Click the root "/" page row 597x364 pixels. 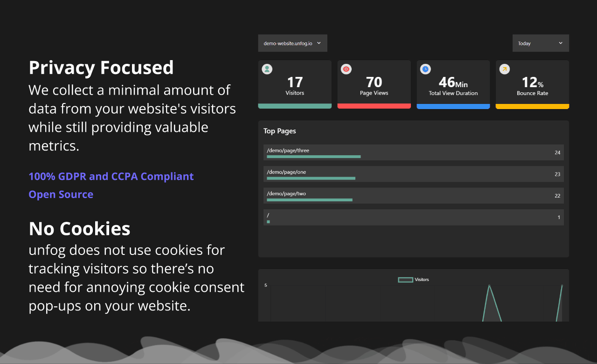pos(414,217)
